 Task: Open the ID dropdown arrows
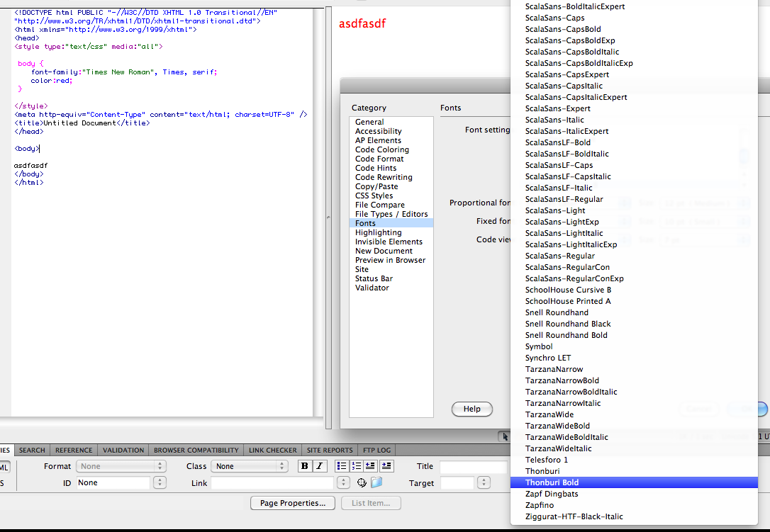160,483
